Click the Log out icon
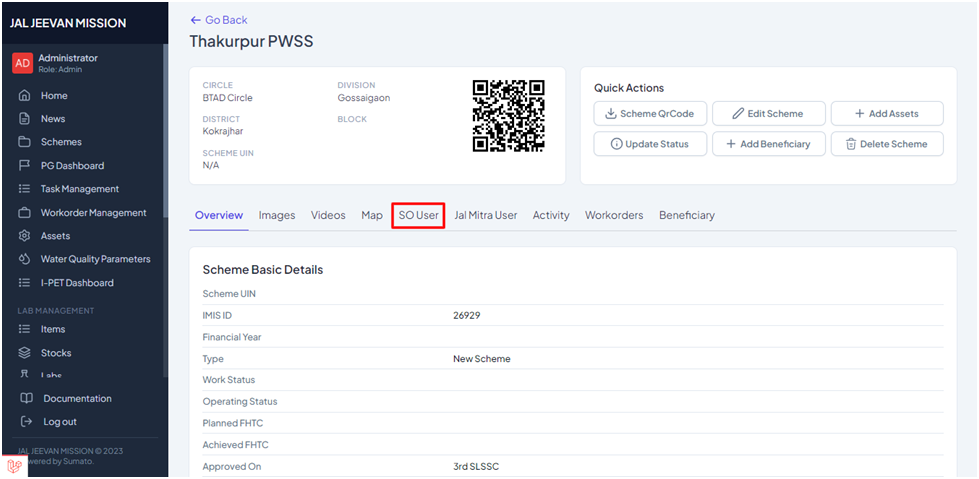This screenshot has width=979, height=479. [x=26, y=422]
